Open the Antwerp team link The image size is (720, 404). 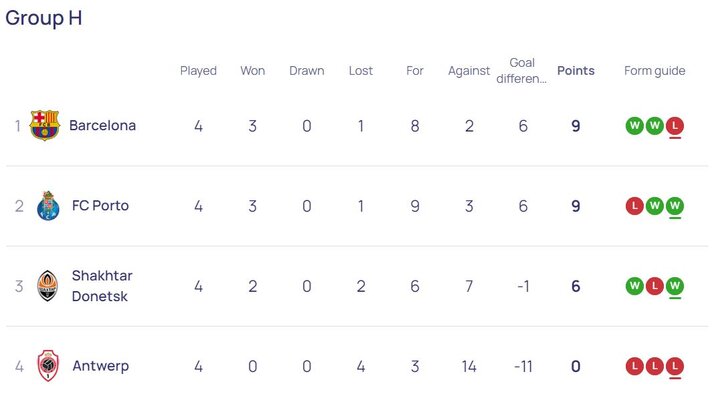pyautogui.click(x=100, y=366)
